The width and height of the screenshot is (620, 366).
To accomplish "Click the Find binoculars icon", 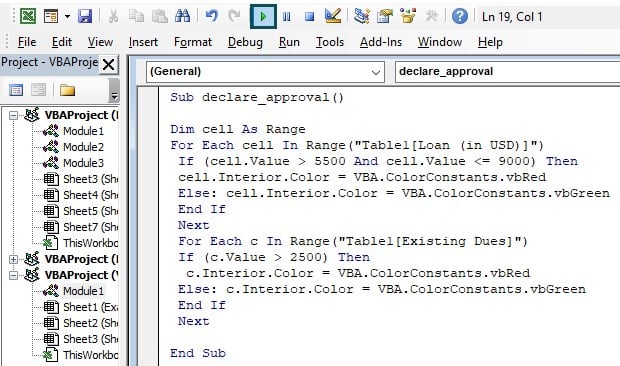I will (x=182, y=16).
